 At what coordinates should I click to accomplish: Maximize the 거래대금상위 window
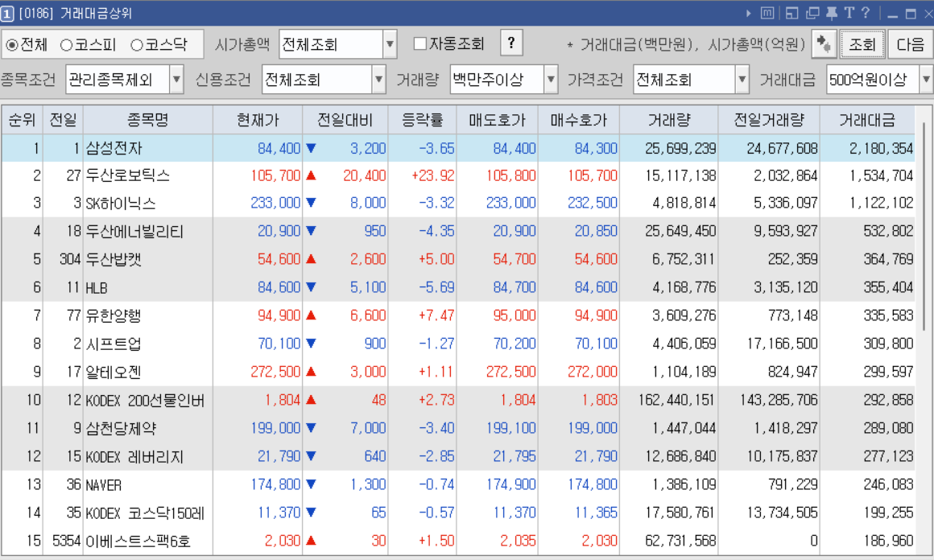tap(911, 14)
